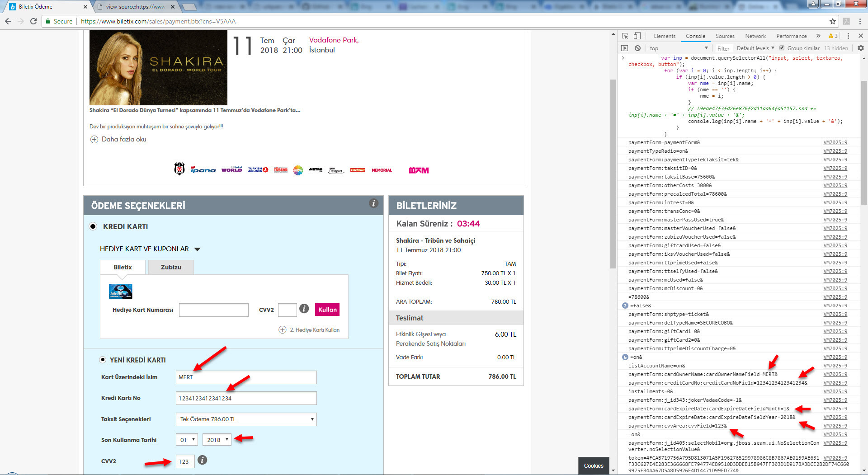Switch to the Sources tab in DevTools
The height and width of the screenshot is (475, 868).
tap(725, 36)
